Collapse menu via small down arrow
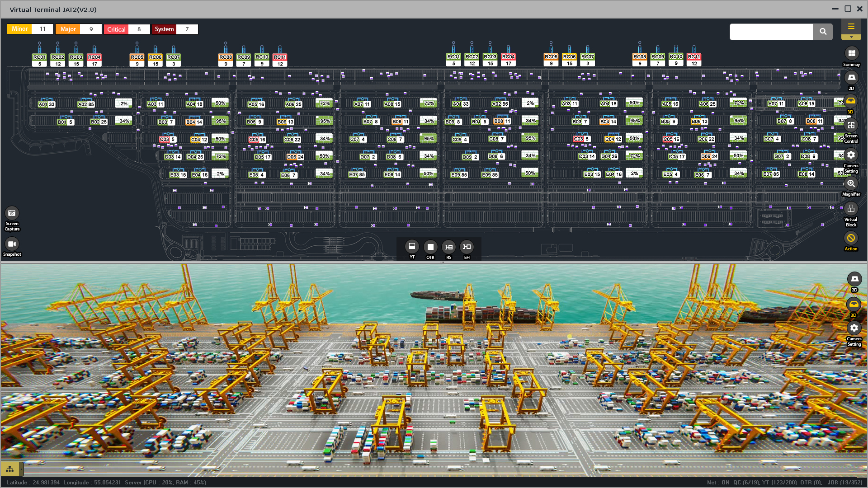Image resolution: width=868 pixels, height=488 pixels. pyautogui.click(x=851, y=37)
